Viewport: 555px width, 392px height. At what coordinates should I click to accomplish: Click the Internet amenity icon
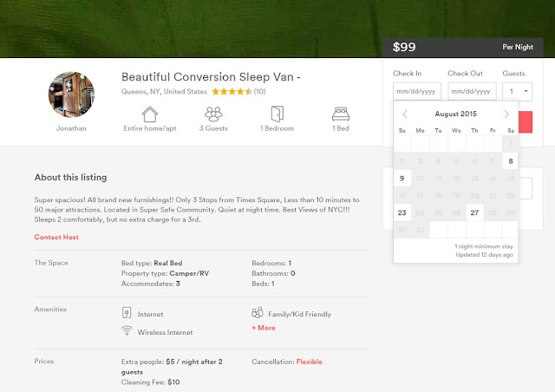click(127, 313)
